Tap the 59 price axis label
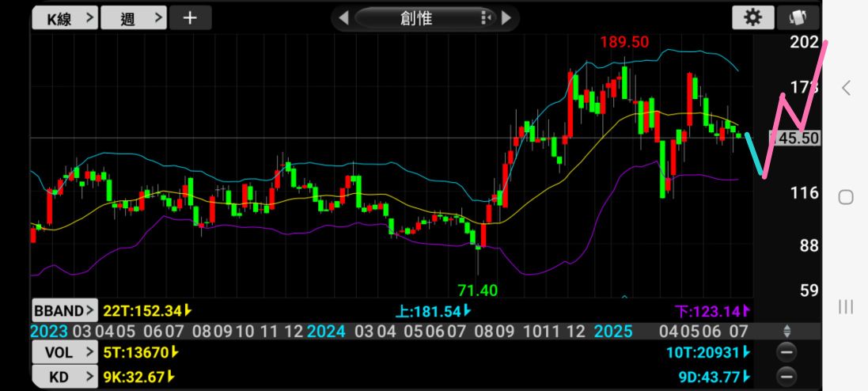Viewport: 868px width, 391px height. tap(809, 290)
